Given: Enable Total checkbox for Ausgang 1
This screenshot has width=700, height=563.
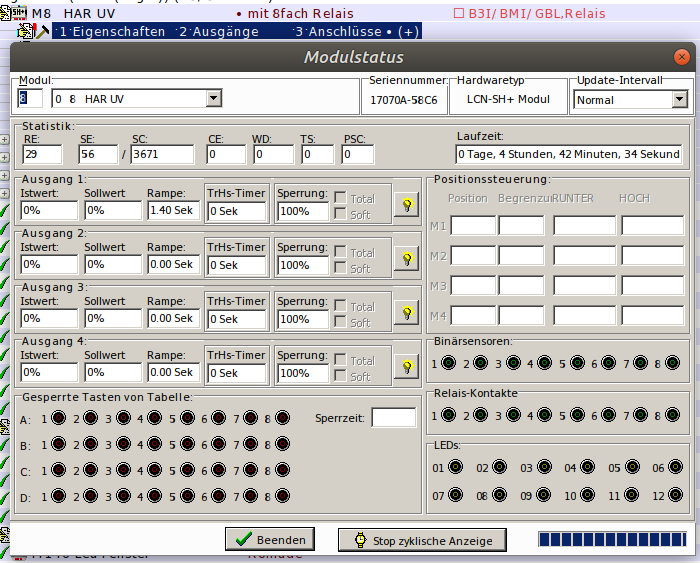Looking at the screenshot, I should pyautogui.click(x=340, y=198).
